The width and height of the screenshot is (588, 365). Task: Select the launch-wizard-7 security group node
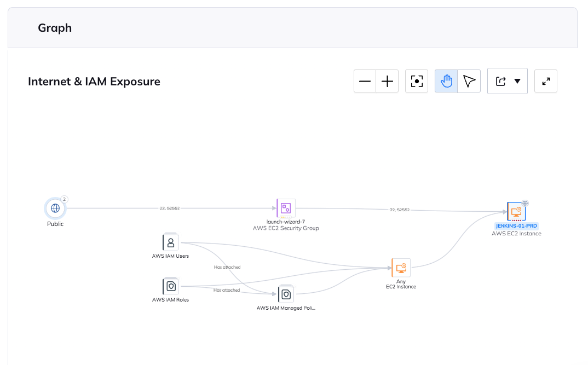click(286, 208)
